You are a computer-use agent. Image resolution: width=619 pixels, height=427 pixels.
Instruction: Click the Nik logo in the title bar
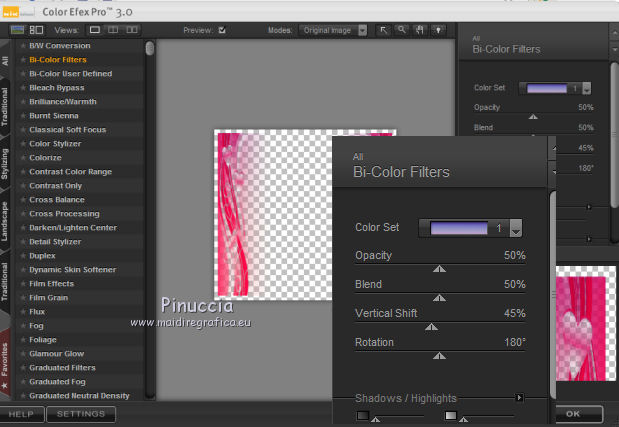pyautogui.click(x=11, y=12)
